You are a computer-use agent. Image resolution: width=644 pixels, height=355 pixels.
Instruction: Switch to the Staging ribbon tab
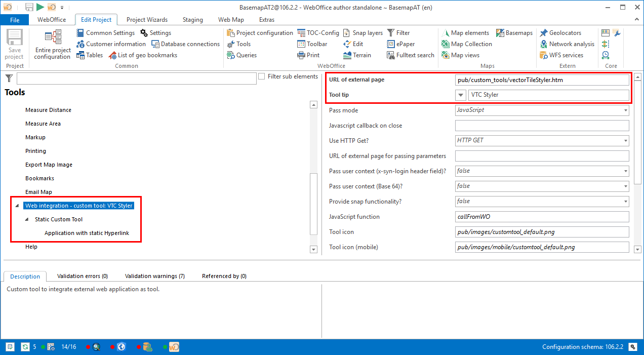tap(192, 19)
